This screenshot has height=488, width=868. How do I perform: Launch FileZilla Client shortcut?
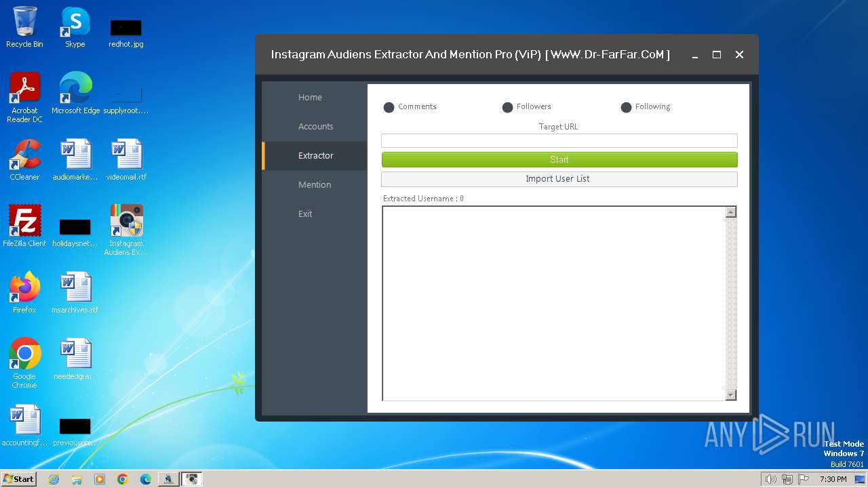coord(24,226)
